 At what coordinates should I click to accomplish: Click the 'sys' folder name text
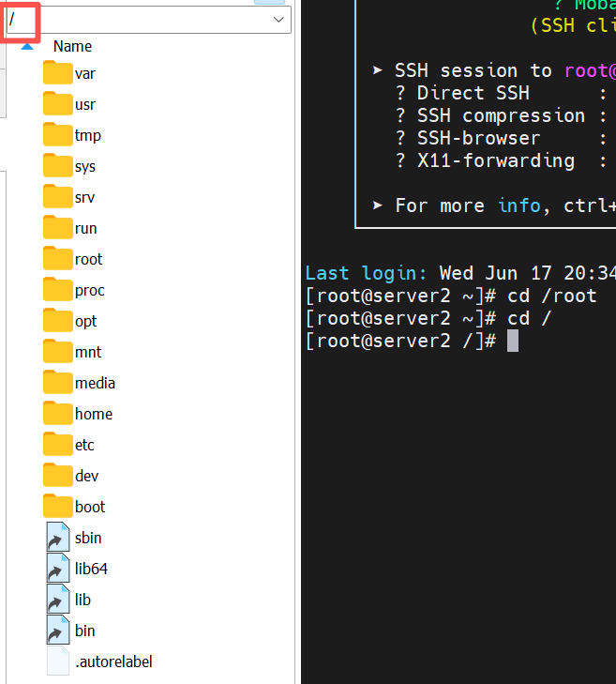pyautogui.click(x=85, y=166)
